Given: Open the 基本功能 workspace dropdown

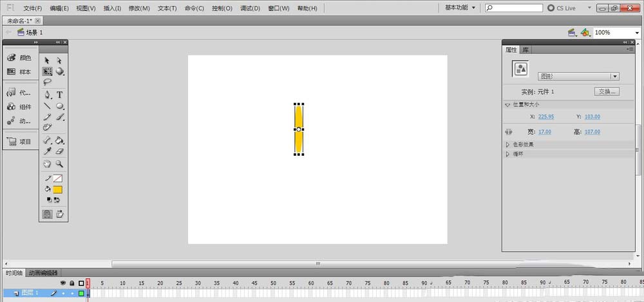Looking at the screenshot, I should click(460, 8).
